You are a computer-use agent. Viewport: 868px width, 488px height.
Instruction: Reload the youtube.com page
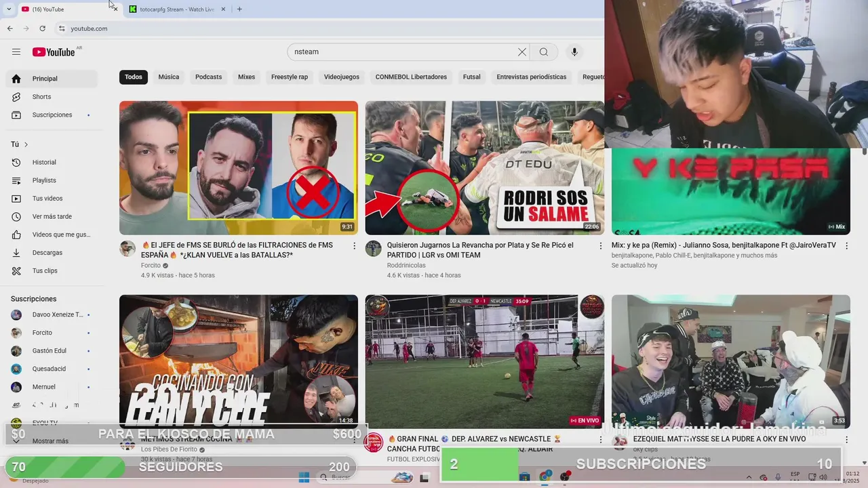tap(42, 28)
